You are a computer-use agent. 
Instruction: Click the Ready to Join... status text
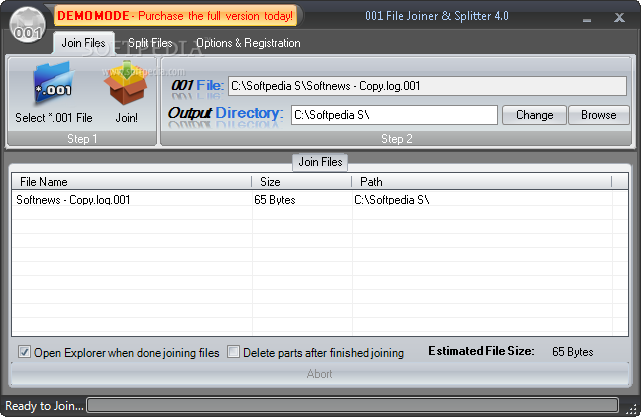[44, 406]
